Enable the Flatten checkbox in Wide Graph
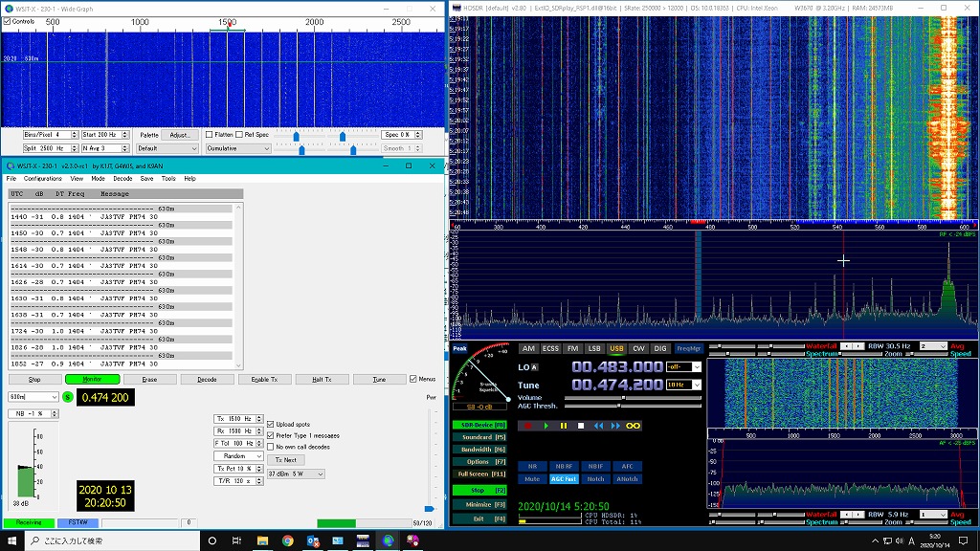 pos(211,135)
